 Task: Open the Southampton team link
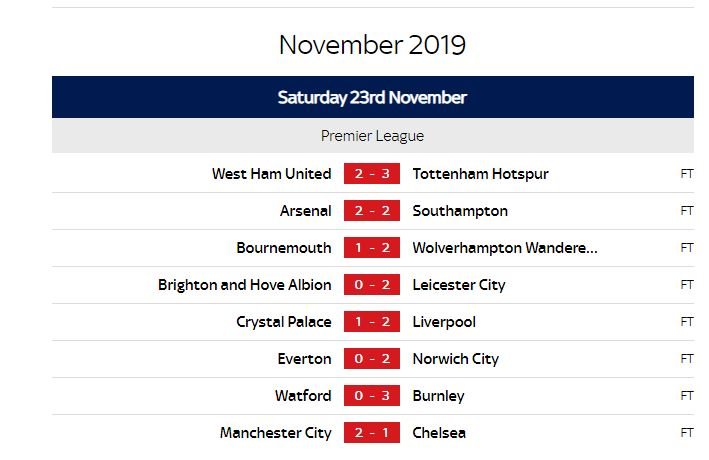click(x=460, y=211)
